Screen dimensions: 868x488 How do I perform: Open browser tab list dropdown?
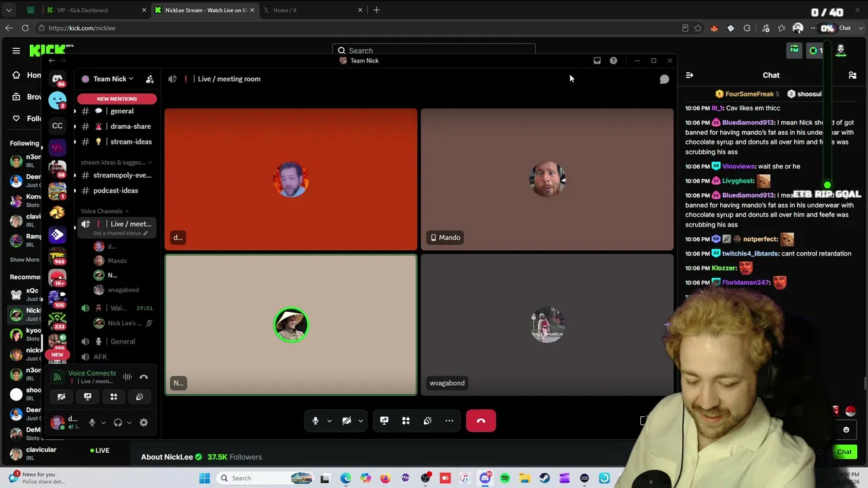[x=9, y=10]
